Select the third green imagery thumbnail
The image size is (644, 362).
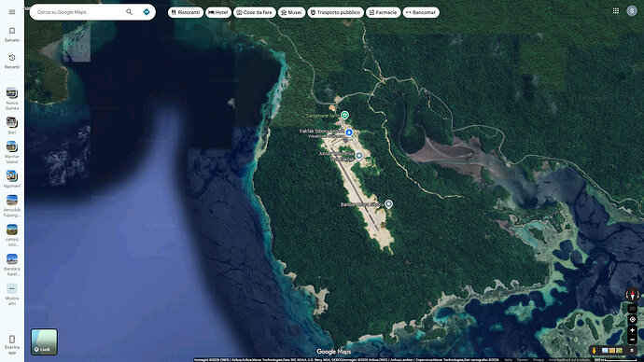pos(619,351)
